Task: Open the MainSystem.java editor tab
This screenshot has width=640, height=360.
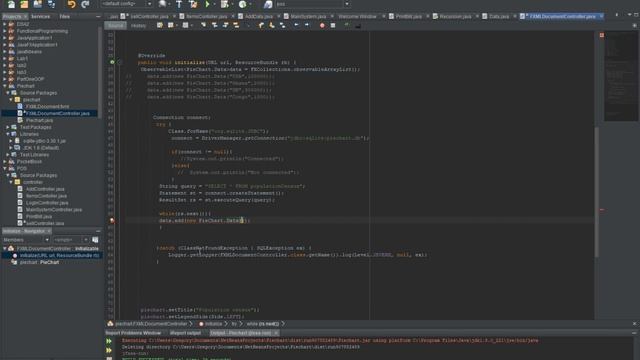Action: coord(308,16)
